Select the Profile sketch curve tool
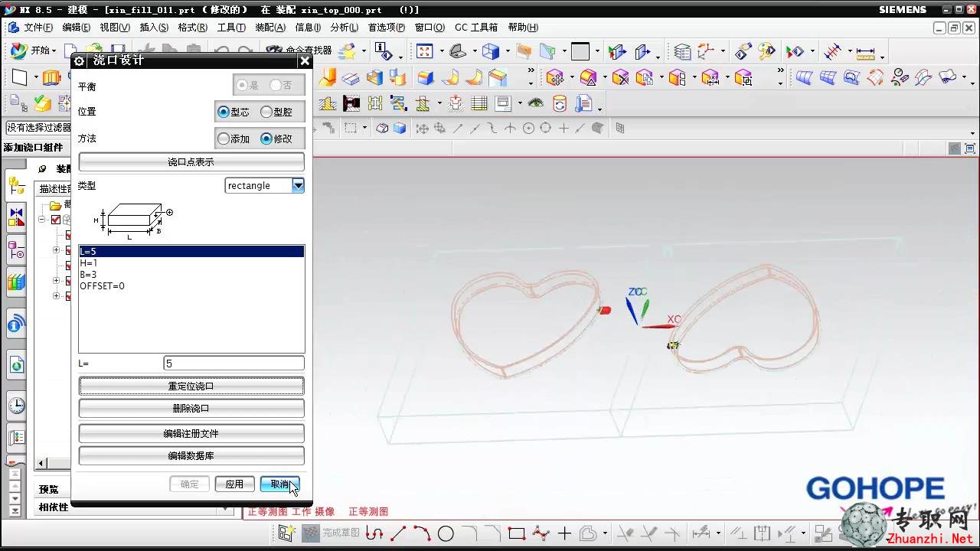Screen dimensions: 980x551 pyautogui.click(x=374, y=533)
